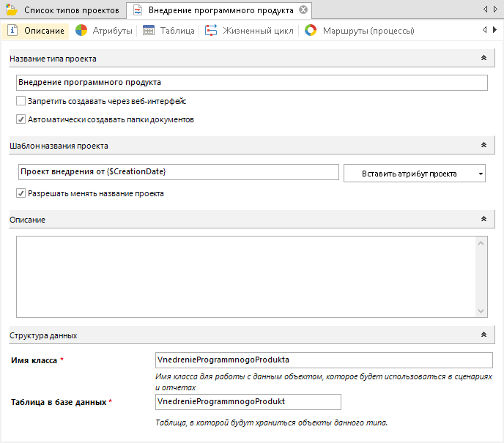Click the Имя класса input field
This screenshot has height=443, width=504.
pyautogui.click(x=324, y=360)
